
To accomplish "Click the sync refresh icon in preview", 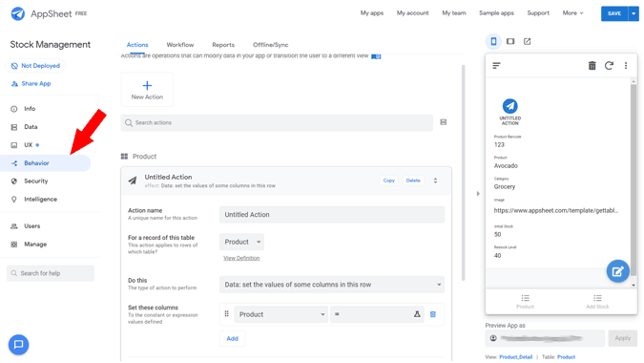I will tap(609, 66).
